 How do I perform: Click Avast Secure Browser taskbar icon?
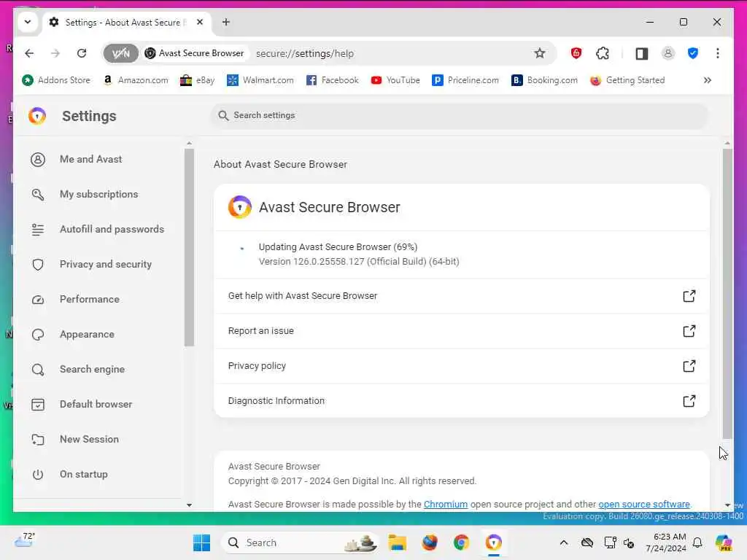point(494,542)
